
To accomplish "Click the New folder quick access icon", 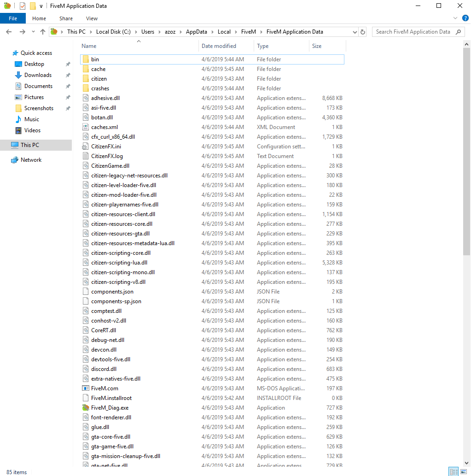I will [x=33, y=6].
